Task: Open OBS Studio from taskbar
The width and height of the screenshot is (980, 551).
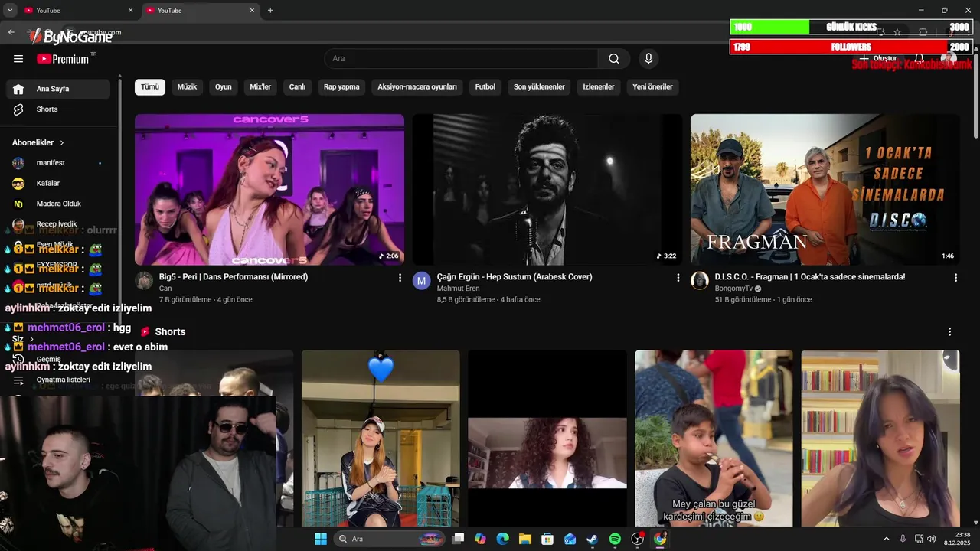Action: (x=638, y=539)
